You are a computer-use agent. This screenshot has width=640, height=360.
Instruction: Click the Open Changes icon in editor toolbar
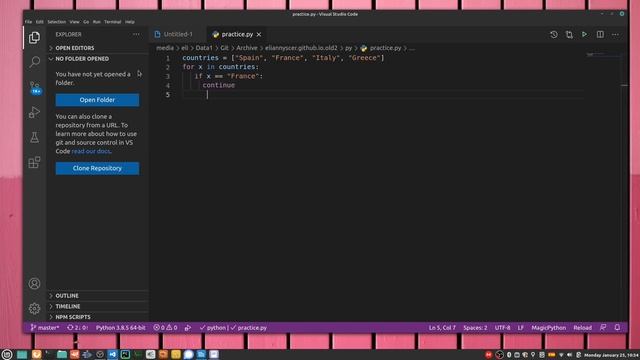pos(569,35)
